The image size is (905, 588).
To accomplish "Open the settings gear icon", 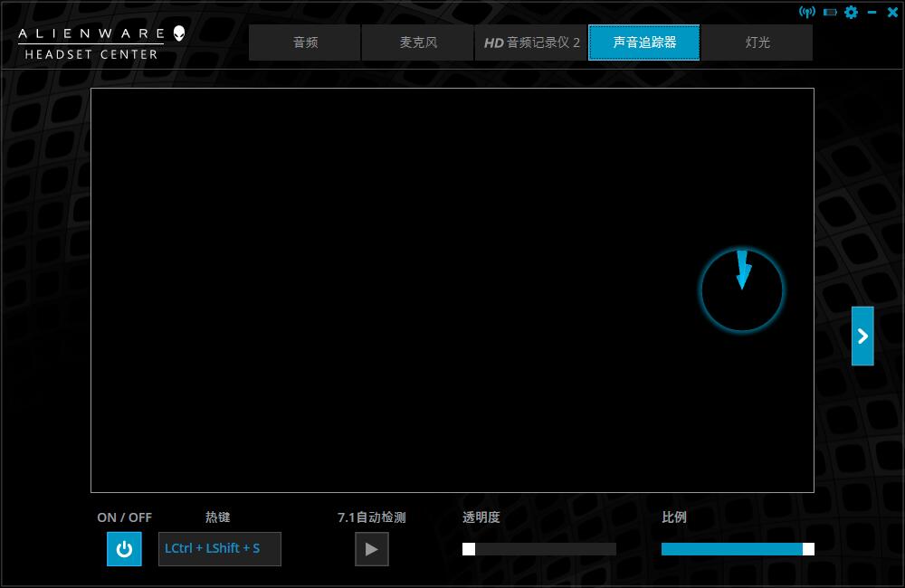I will (x=849, y=13).
